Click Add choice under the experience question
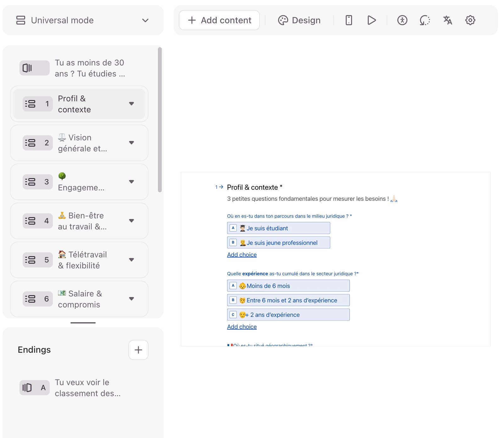Viewport: 504px width, 438px height. pos(242,327)
